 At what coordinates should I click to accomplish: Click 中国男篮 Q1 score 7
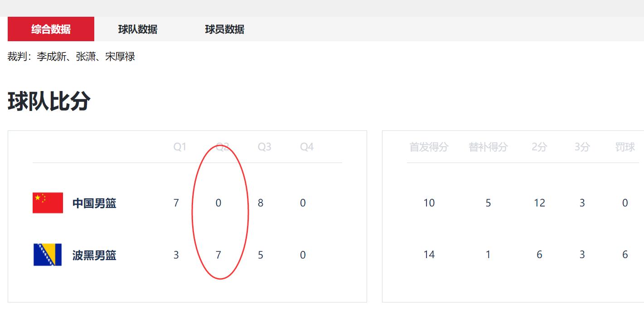pyautogui.click(x=176, y=203)
